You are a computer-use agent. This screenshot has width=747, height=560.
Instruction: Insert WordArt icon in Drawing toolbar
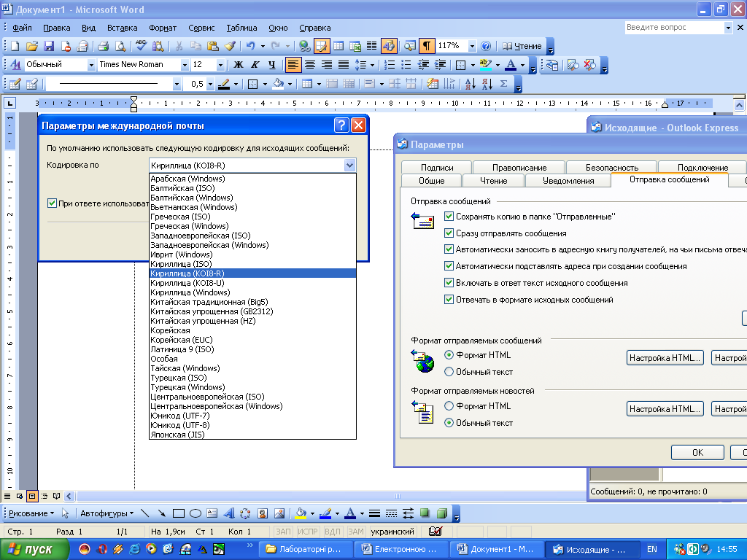[x=229, y=513]
